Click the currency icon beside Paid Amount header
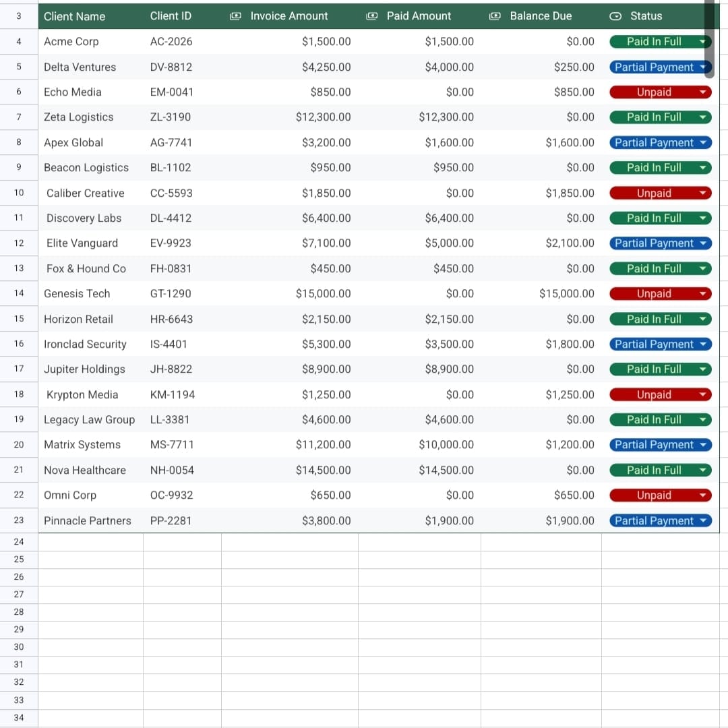728x728 pixels. coord(372,16)
